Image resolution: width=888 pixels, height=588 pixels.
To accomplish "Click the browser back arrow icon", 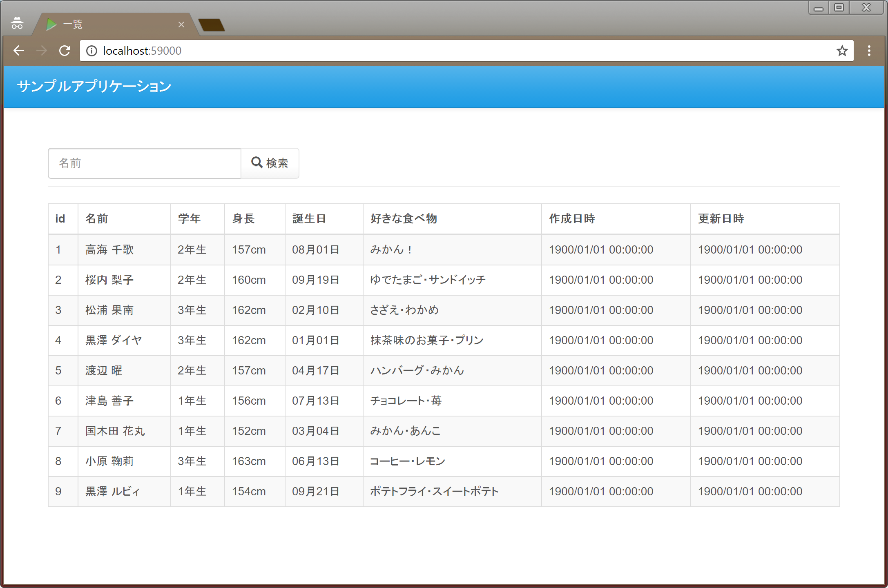I will pyautogui.click(x=18, y=51).
